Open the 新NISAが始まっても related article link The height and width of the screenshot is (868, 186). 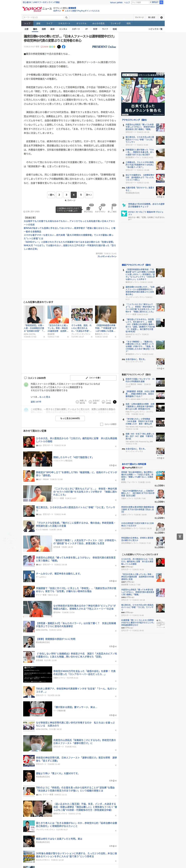(69, 230)
